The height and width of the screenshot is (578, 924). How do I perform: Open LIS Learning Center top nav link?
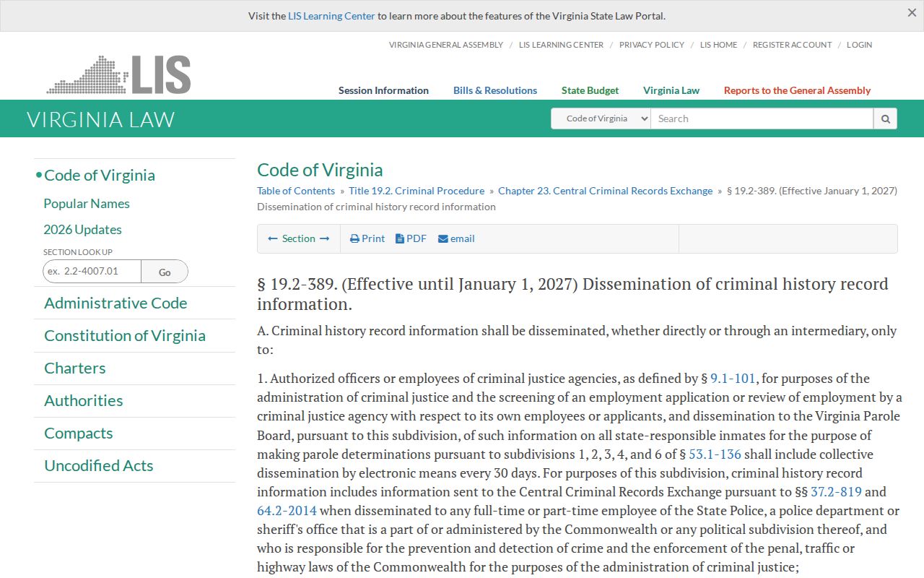561,45
